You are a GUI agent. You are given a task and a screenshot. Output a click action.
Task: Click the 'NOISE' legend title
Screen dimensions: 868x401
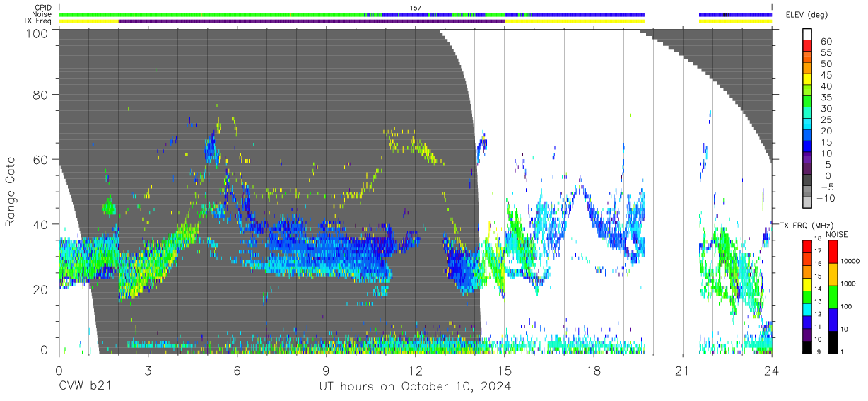pyautogui.click(x=836, y=233)
